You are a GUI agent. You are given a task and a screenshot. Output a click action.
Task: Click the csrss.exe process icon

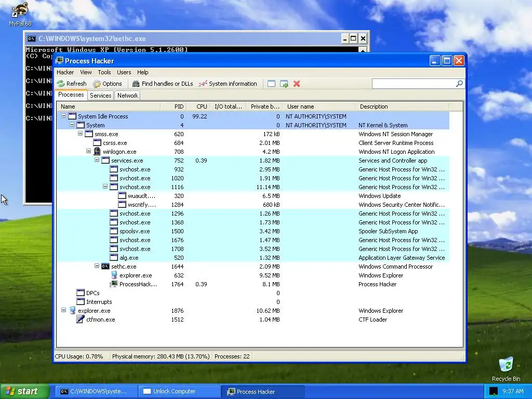coord(97,142)
